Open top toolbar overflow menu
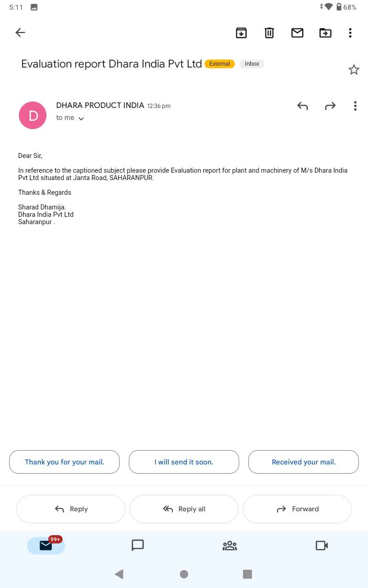The width and height of the screenshot is (368, 588). [x=350, y=33]
